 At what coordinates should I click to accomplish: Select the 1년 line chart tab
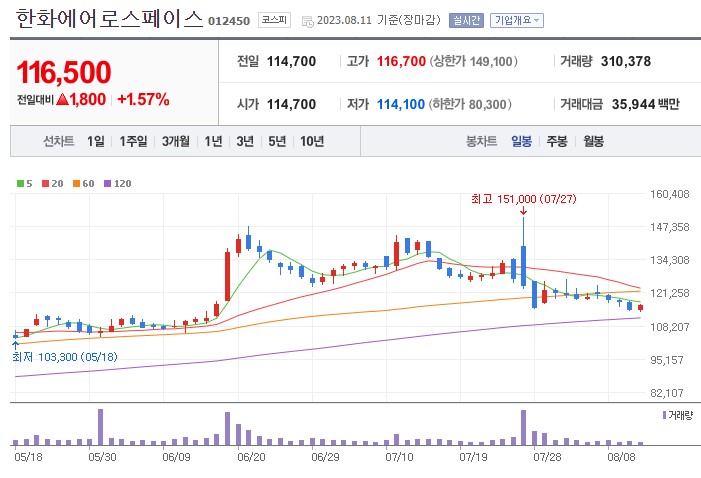click(x=213, y=141)
